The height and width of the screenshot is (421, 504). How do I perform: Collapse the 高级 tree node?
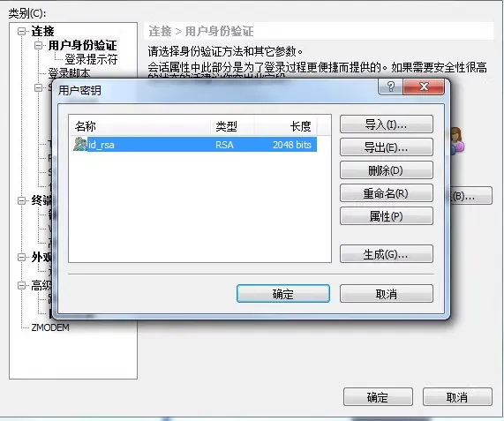coord(21,285)
